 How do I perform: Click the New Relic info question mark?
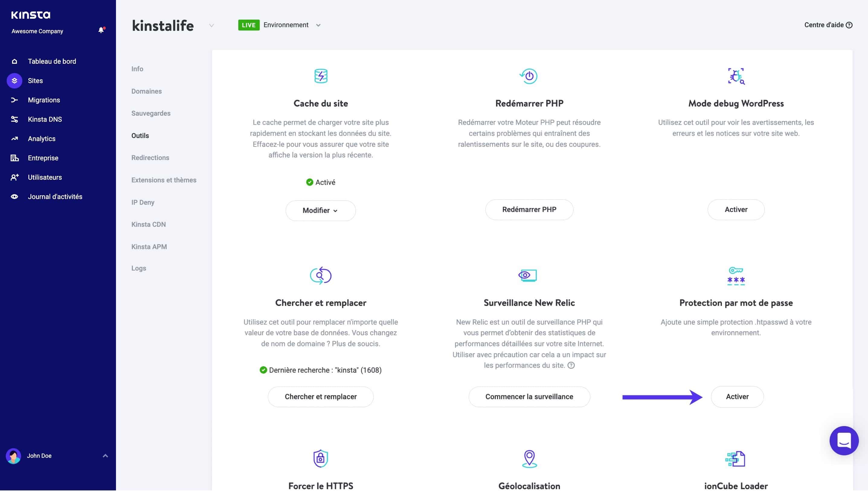click(x=571, y=365)
